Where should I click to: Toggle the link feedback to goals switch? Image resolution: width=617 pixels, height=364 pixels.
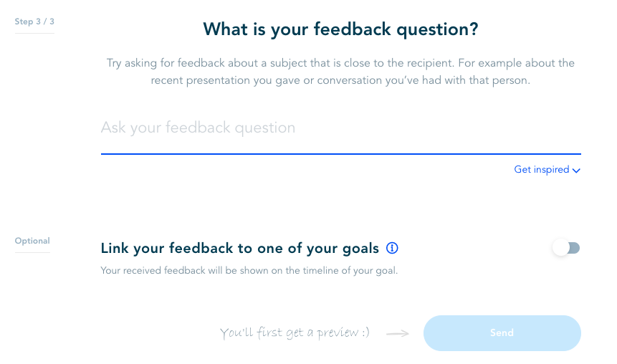[x=566, y=248]
